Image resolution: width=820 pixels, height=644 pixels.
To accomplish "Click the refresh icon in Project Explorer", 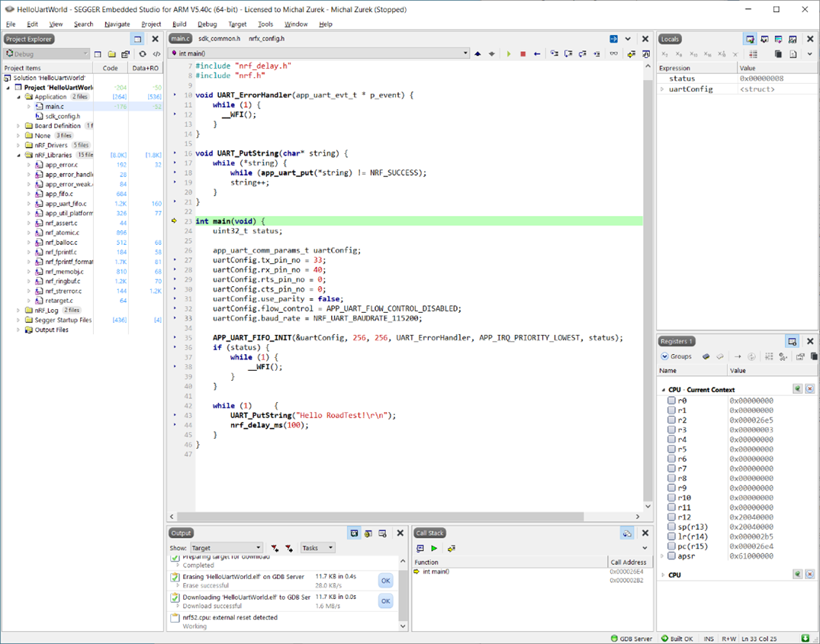I will 143,54.
